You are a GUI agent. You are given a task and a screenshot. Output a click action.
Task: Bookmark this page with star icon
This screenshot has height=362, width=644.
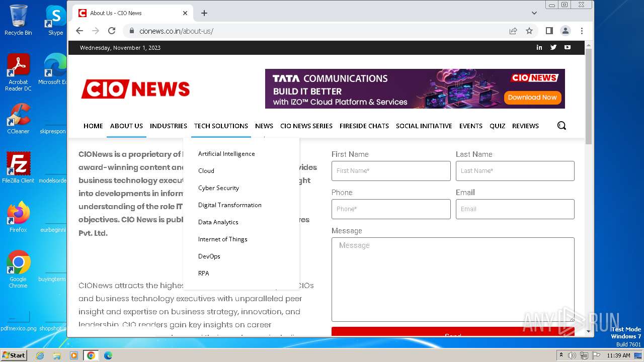pos(529,31)
